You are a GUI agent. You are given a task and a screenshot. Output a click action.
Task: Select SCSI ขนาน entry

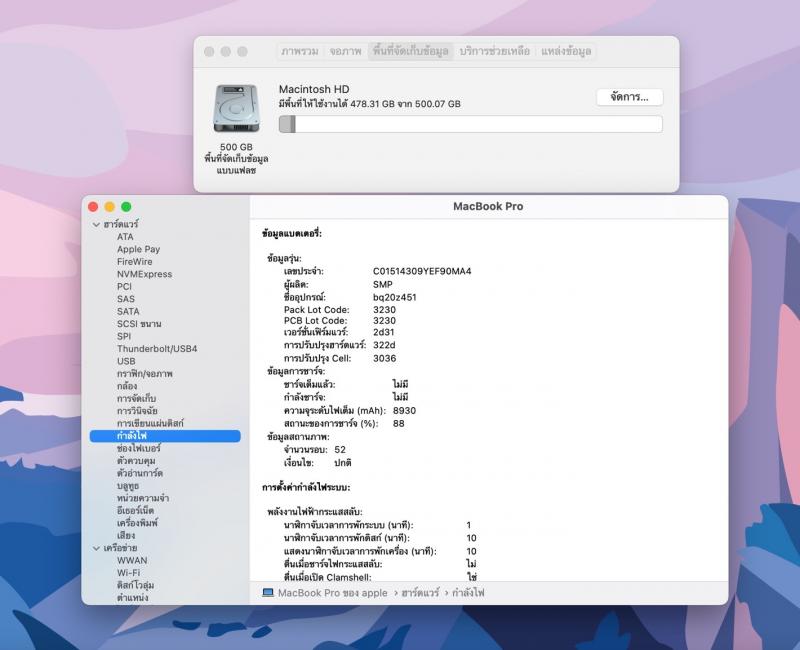139,324
